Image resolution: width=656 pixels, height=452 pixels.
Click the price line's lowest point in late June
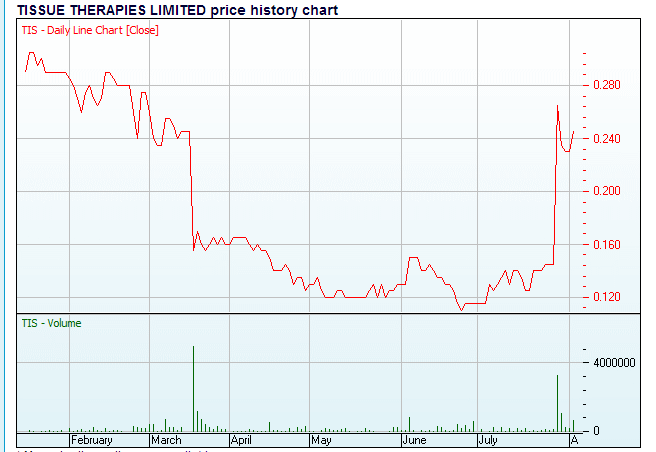[461, 309]
